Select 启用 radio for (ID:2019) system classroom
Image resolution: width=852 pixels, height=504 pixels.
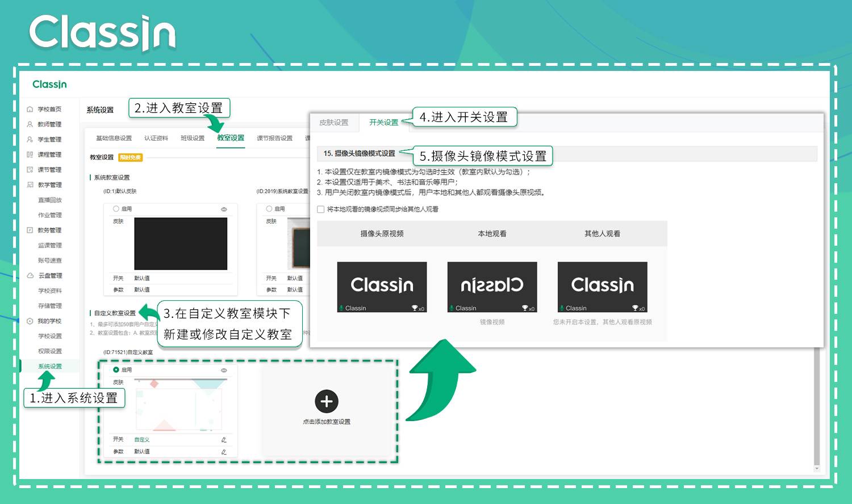click(269, 209)
